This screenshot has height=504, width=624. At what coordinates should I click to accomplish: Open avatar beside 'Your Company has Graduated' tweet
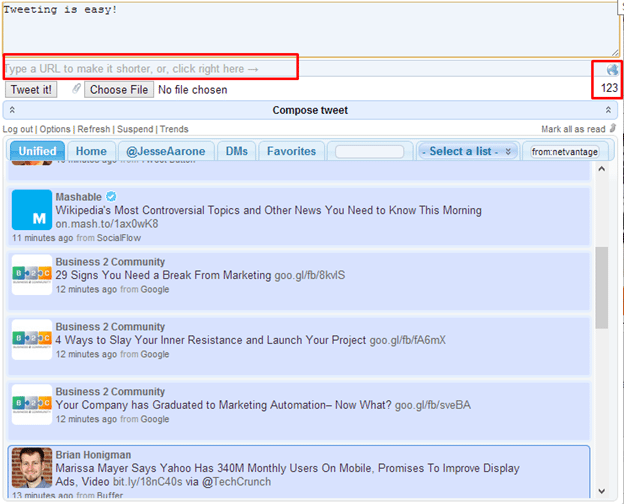(32, 404)
